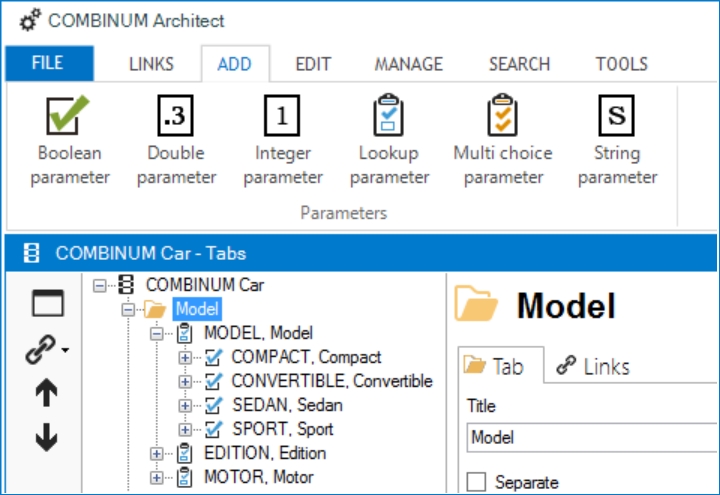
Task: Select the Tab tab in details pane
Action: (501, 366)
